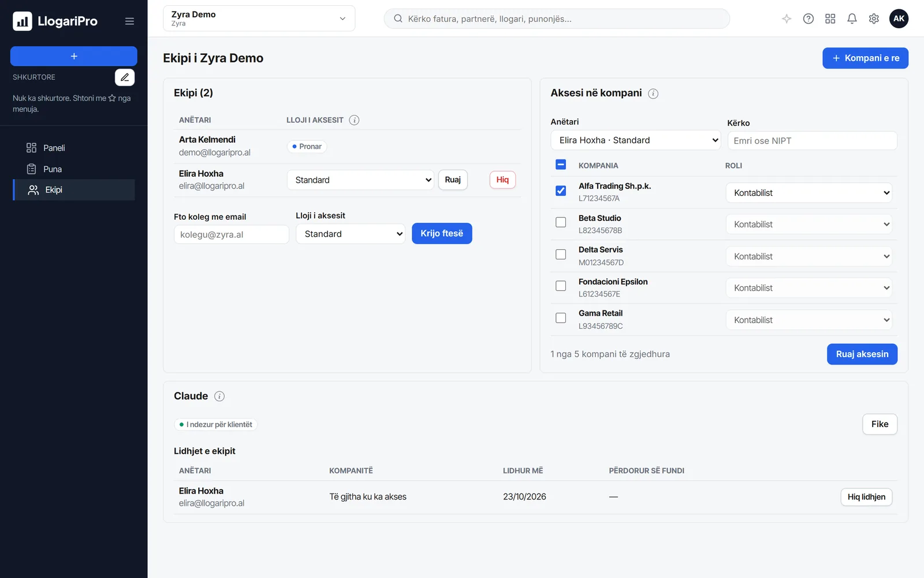
Task: Check the Gama Retail checkbox
Action: 561,318
